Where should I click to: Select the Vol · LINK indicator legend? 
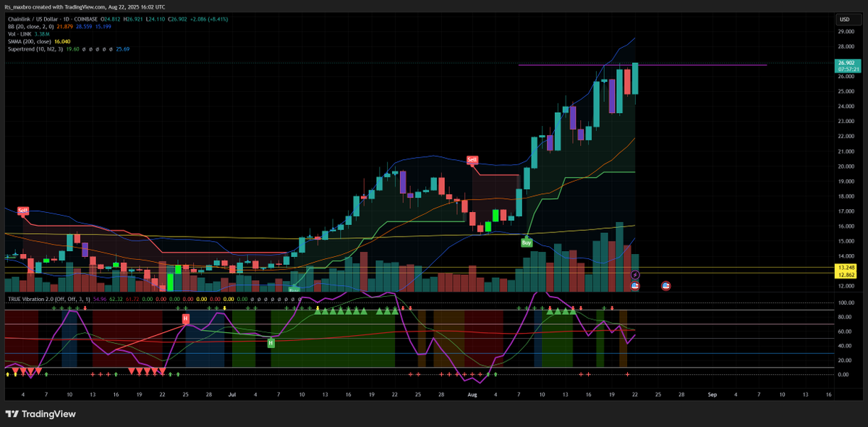point(20,33)
